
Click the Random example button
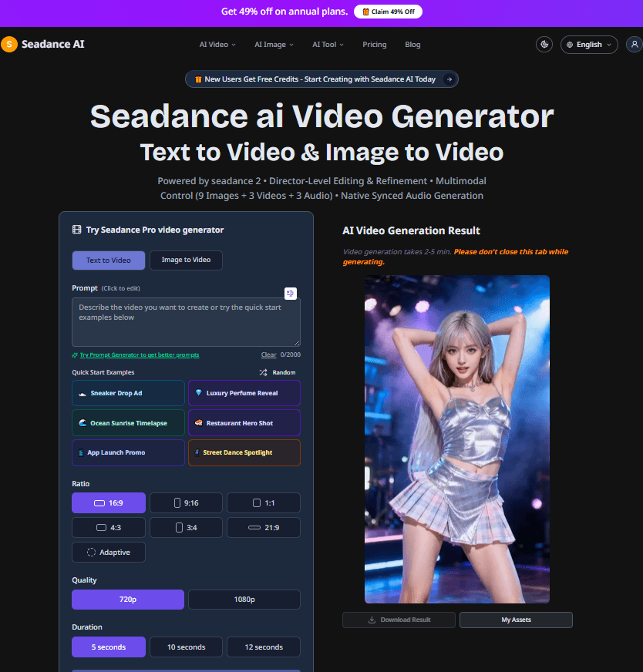pos(278,372)
